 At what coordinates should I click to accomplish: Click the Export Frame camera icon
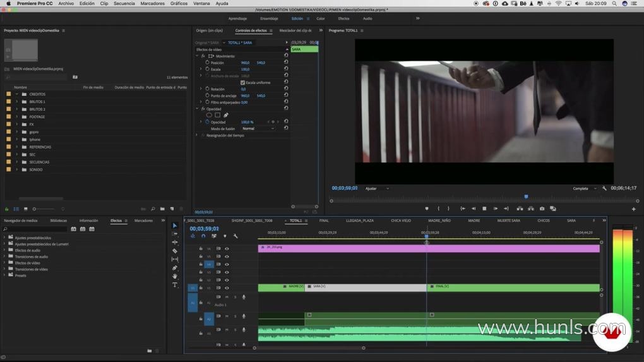point(542,208)
